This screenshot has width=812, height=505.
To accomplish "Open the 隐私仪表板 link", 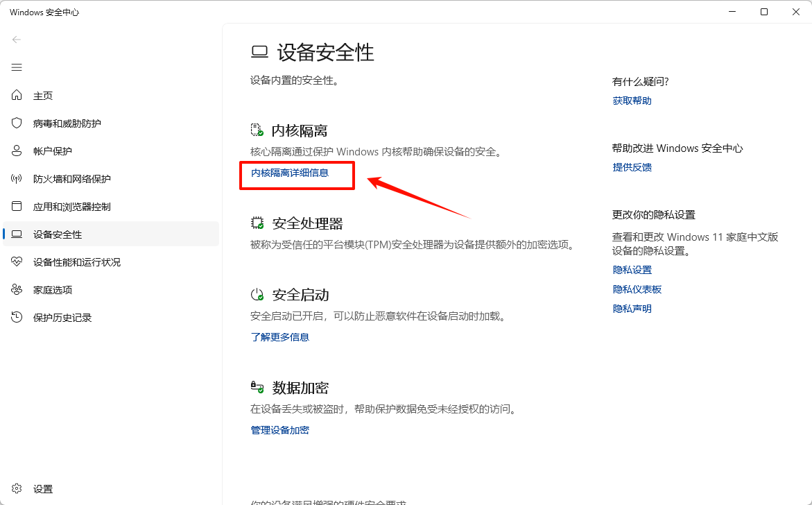I will click(x=637, y=289).
